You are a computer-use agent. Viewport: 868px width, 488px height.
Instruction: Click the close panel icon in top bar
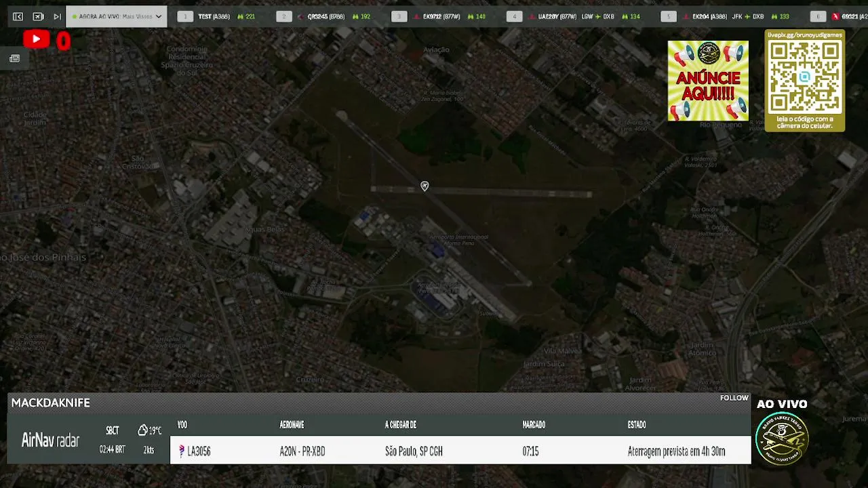pos(38,16)
